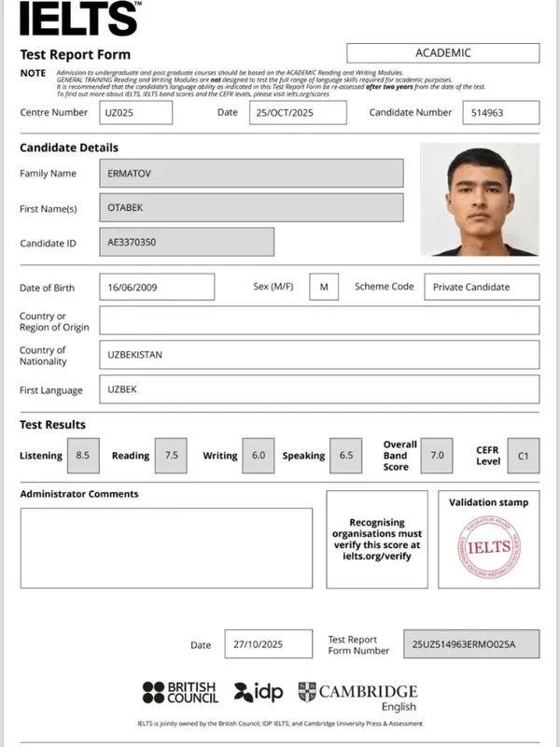Click the Centre Number label
Image resolution: width=560 pixels, height=747 pixels.
pos(54,112)
